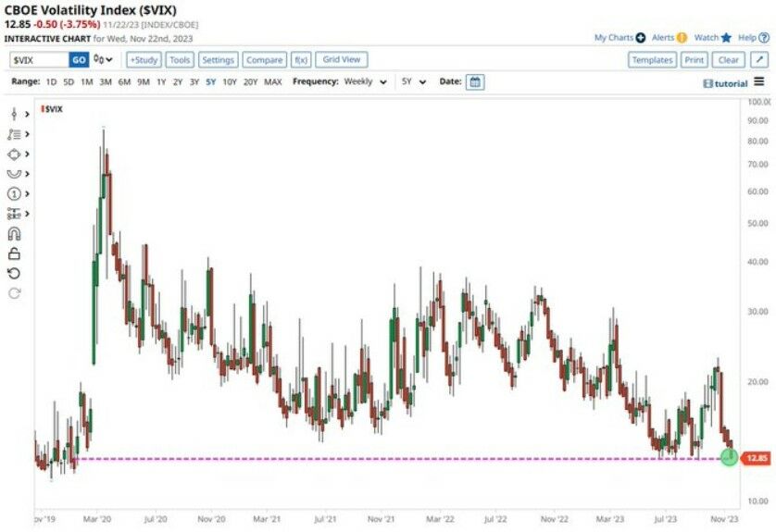Select the 5Y range
The image size is (776, 532).
[211, 82]
